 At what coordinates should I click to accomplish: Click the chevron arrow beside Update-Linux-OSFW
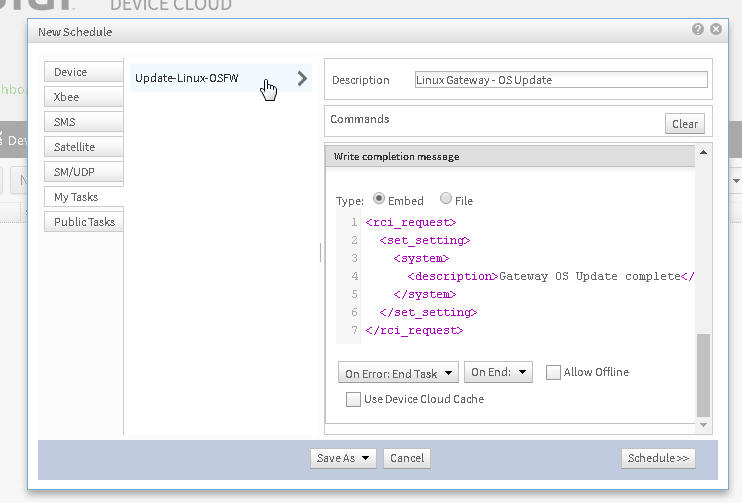pyautogui.click(x=302, y=78)
